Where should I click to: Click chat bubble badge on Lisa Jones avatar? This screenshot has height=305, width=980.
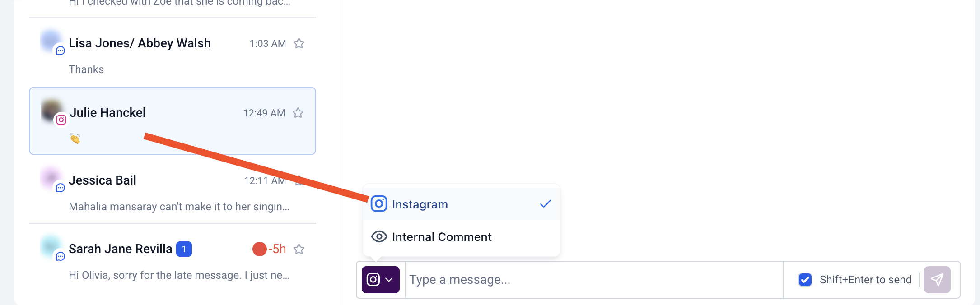pyautogui.click(x=61, y=51)
